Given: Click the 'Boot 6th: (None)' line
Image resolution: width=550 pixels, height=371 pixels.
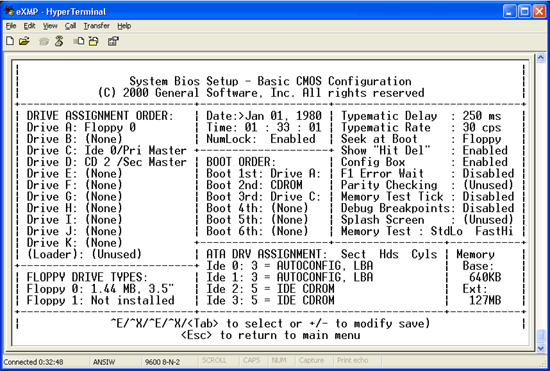Looking at the screenshot, I should 257,231.
